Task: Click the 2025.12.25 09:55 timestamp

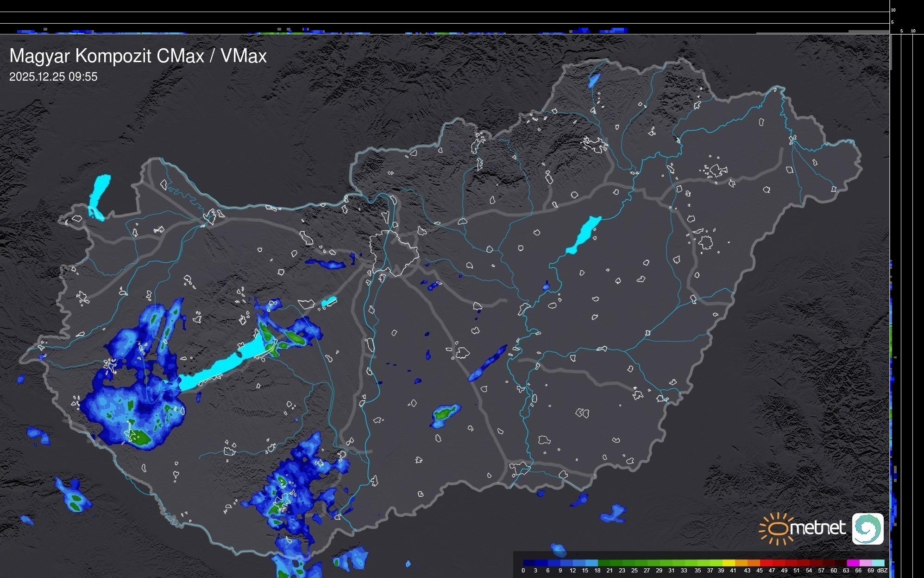Action: point(53,77)
